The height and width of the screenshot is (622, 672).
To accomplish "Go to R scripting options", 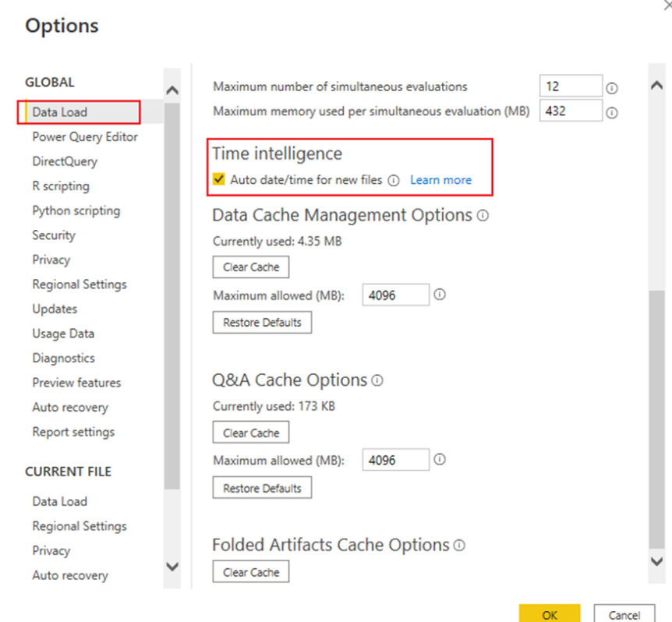I will [61, 186].
